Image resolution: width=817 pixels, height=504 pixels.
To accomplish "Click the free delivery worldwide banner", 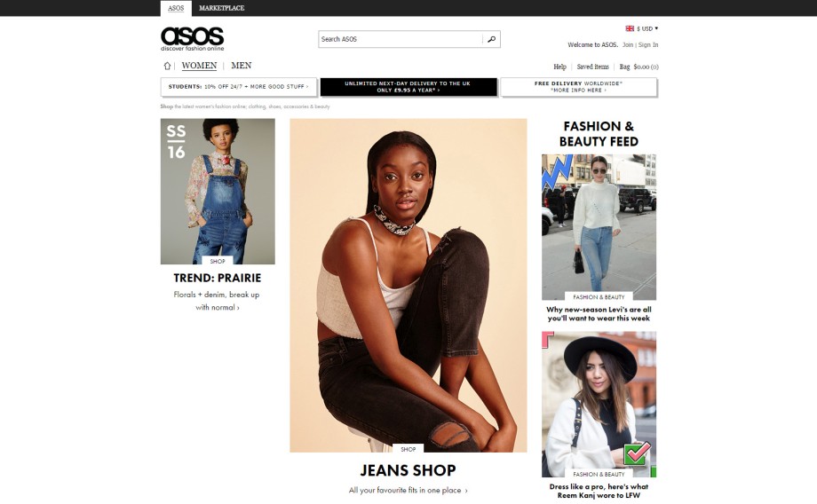I will pos(578,87).
